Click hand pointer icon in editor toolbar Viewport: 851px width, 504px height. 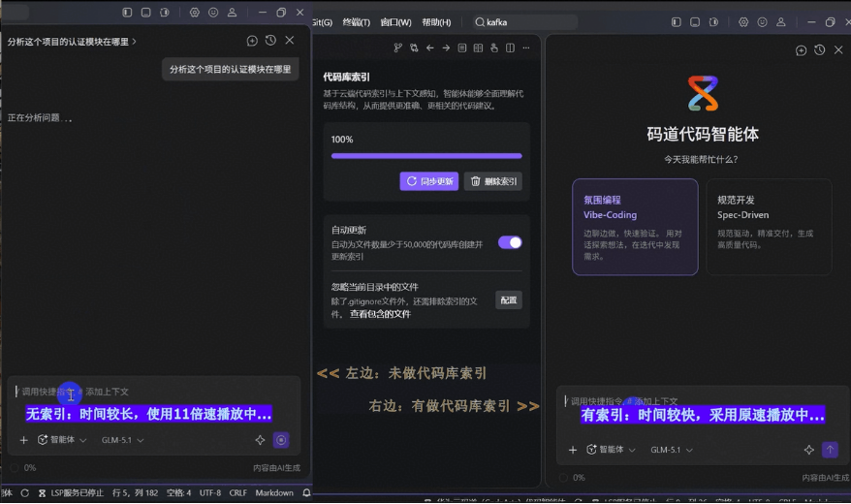tap(494, 47)
